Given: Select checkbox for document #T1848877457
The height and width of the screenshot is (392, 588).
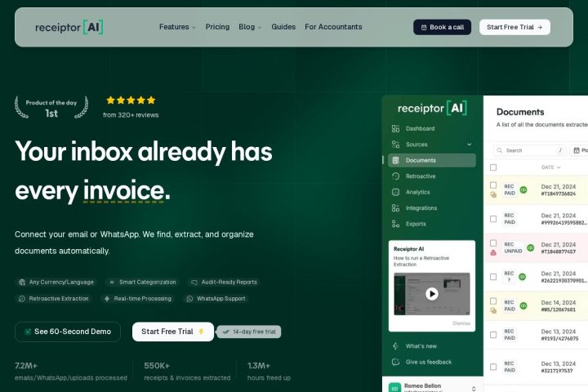Looking at the screenshot, I should click(x=493, y=243).
